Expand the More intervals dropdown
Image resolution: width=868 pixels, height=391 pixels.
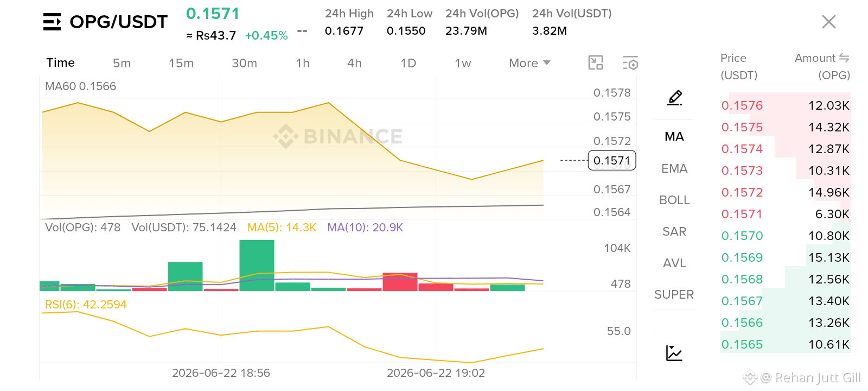tap(530, 63)
